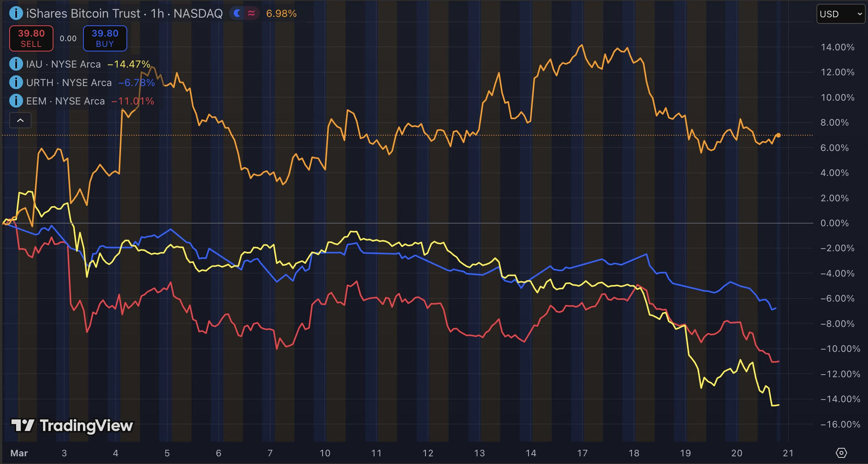Image resolution: width=868 pixels, height=464 pixels.
Task: Click the IAU symbol info icon
Action: (16, 64)
